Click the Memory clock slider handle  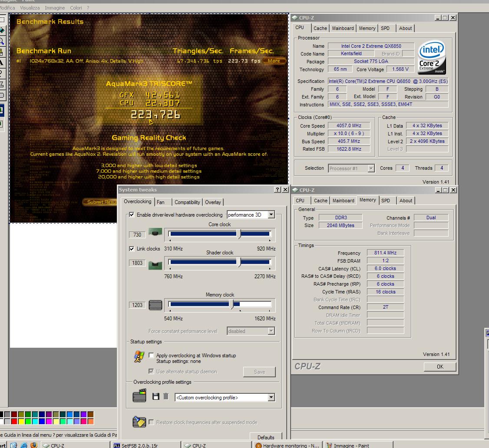pyautogui.click(x=232, y=304)
